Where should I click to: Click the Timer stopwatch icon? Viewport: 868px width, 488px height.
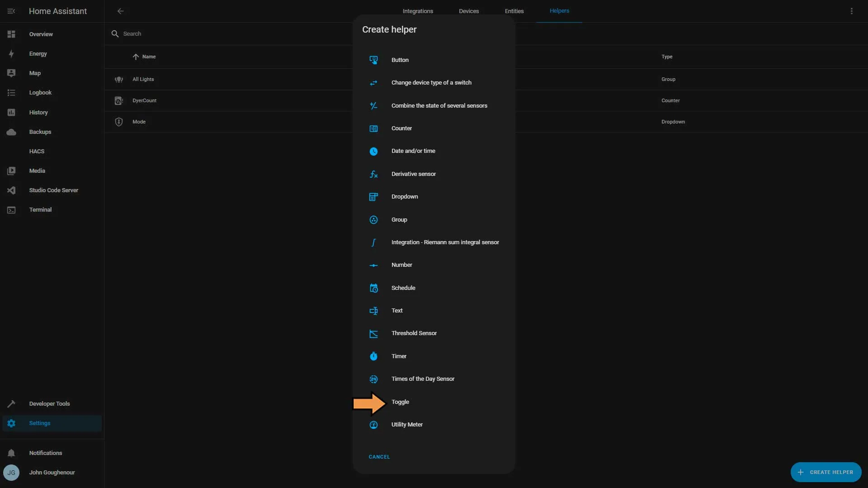click(x=373, y=356)
